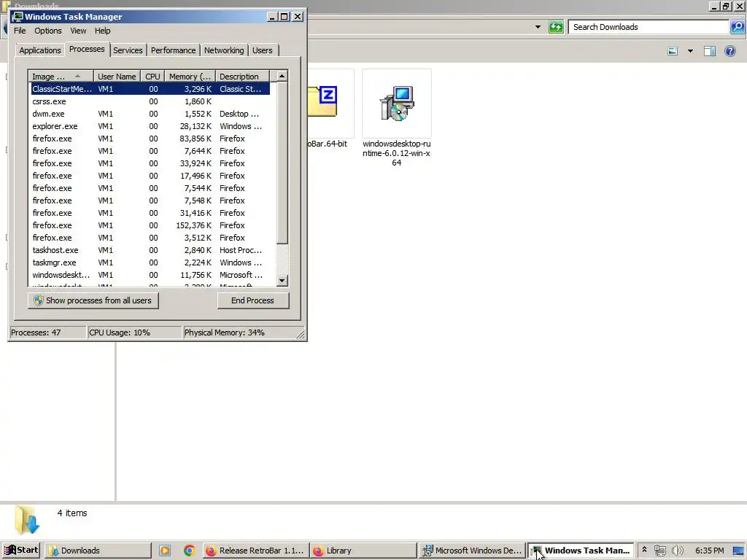Select the taskmgr.exe process row
747x560 pixels.
pyautogui.click(x=150, y=262)
